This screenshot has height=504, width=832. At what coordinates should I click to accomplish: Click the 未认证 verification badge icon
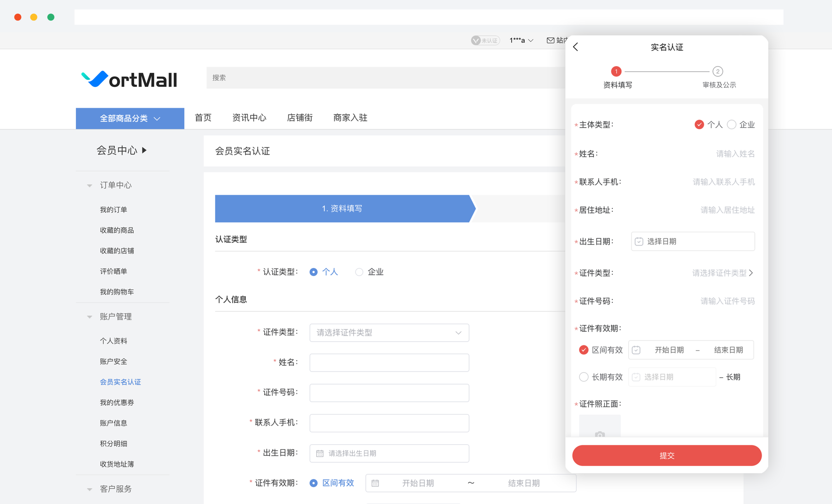(476, 40)
